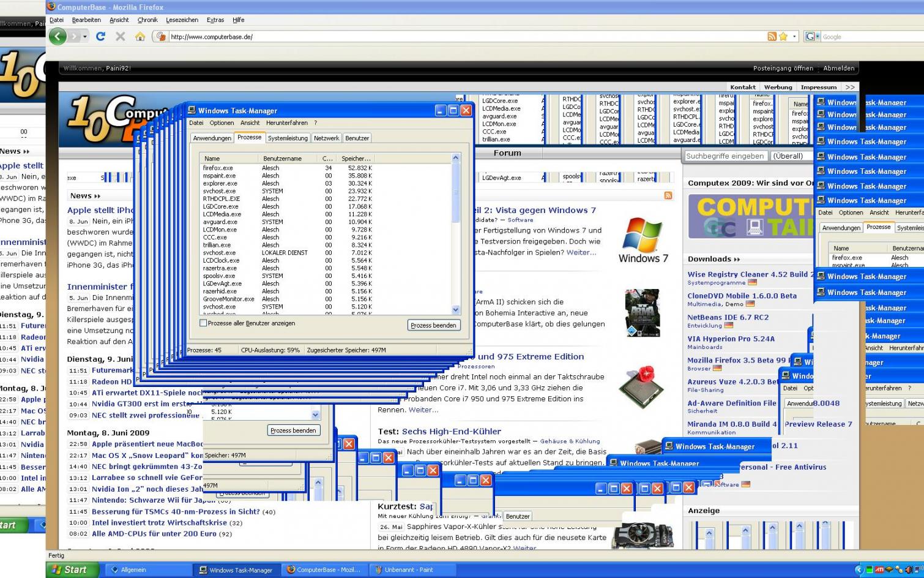
Task: Click the ArmA II game box thumbnail
Action: (643, 313)
